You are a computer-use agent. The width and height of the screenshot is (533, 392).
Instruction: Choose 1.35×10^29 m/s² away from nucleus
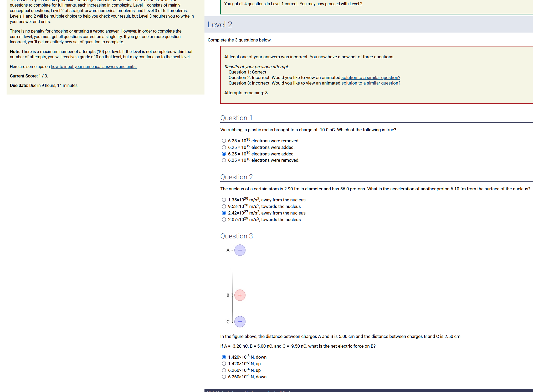[224, 200]
